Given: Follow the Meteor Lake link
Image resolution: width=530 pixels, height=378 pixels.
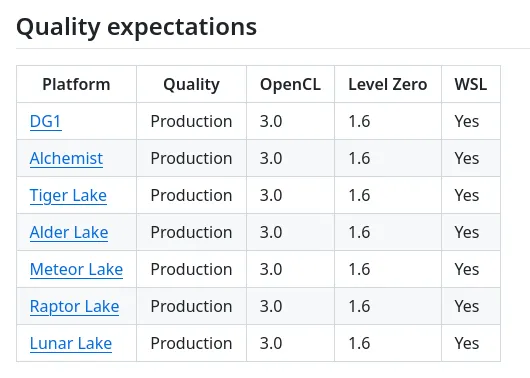Looking at the screenshot, I should pyautogui.click(x=76, y=269).
